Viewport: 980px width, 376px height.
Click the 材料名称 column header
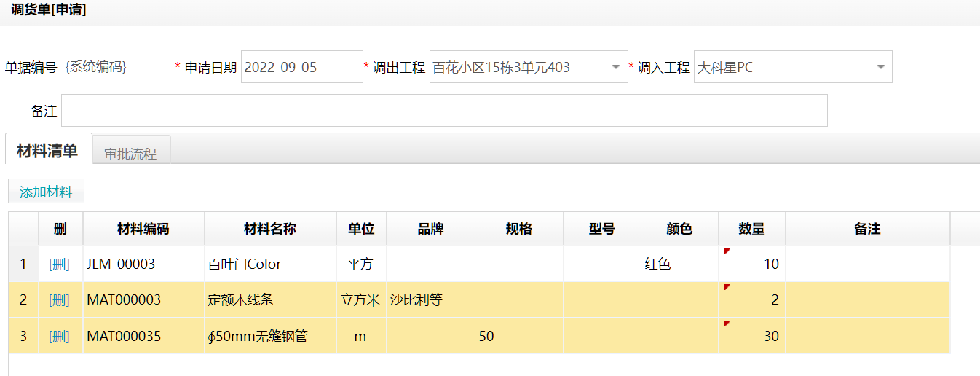coord(269,229)
